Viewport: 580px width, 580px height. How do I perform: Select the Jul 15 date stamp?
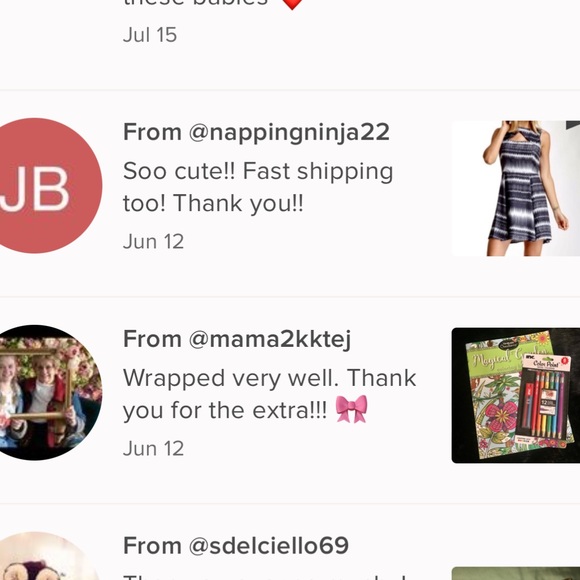[x=150, y=35]
